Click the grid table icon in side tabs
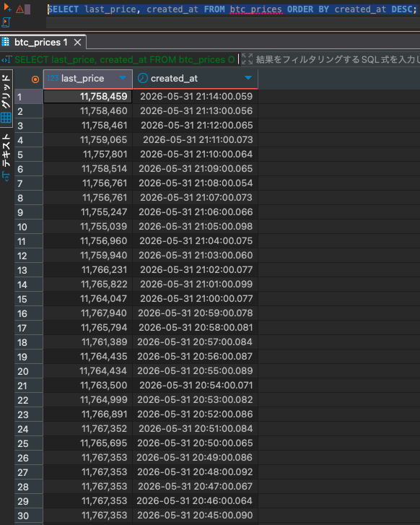 click(6, 118)
